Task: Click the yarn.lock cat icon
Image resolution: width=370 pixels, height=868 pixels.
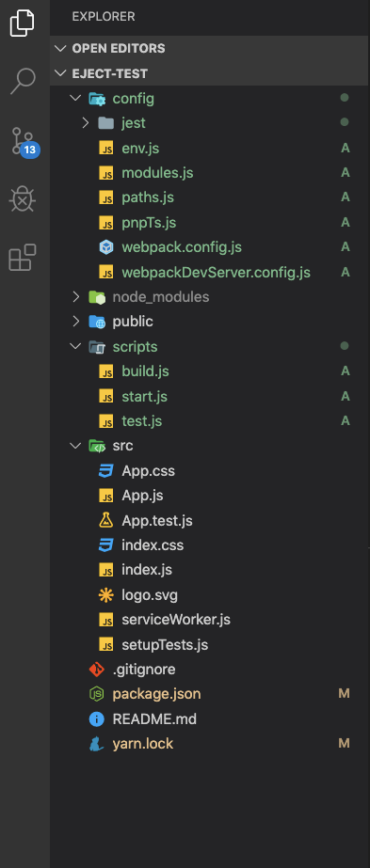Action: pos(96,744)
